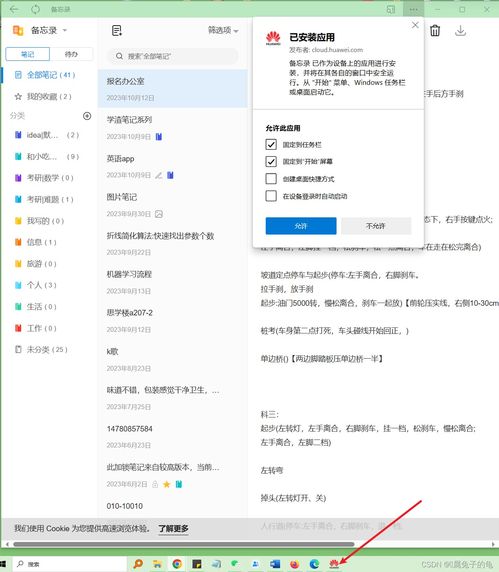Click the image icon on 图片笔记
This screenshot has height=572, width=499.
[159, 214]
